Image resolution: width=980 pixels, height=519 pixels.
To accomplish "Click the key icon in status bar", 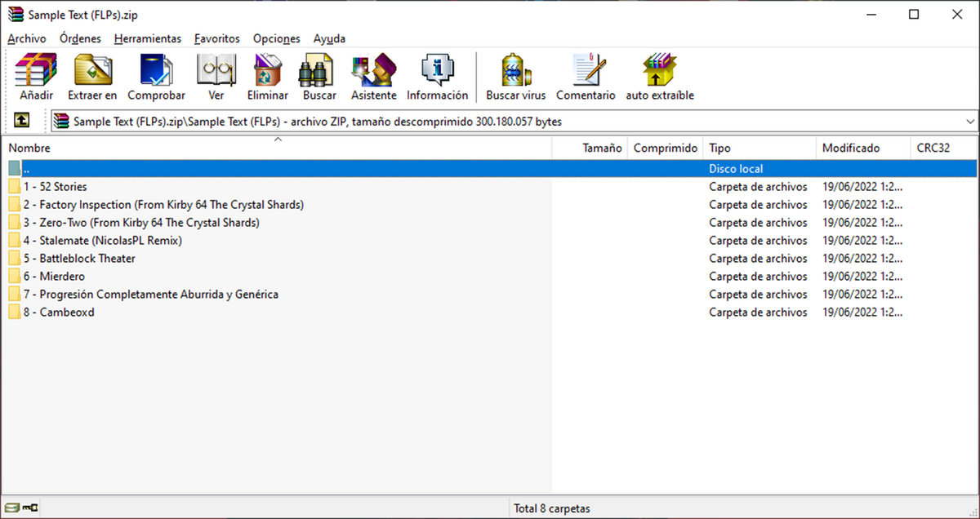I will click(x=29, y=508).
